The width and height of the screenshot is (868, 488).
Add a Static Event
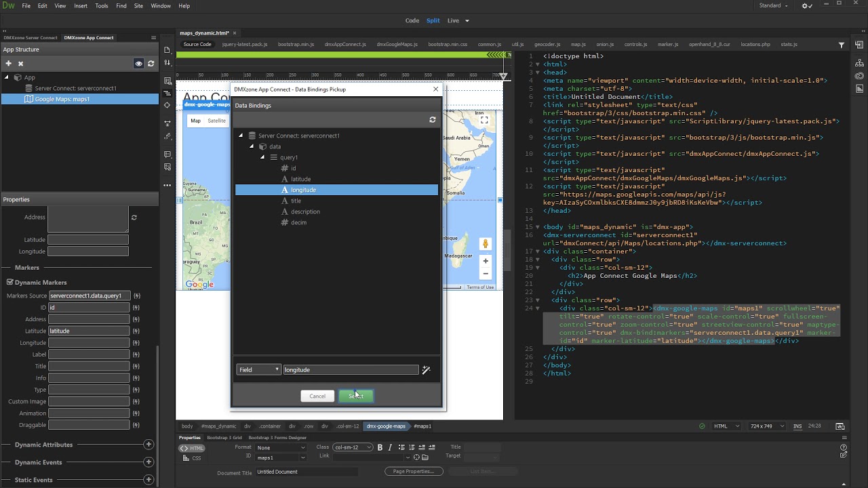coord(149,480)
